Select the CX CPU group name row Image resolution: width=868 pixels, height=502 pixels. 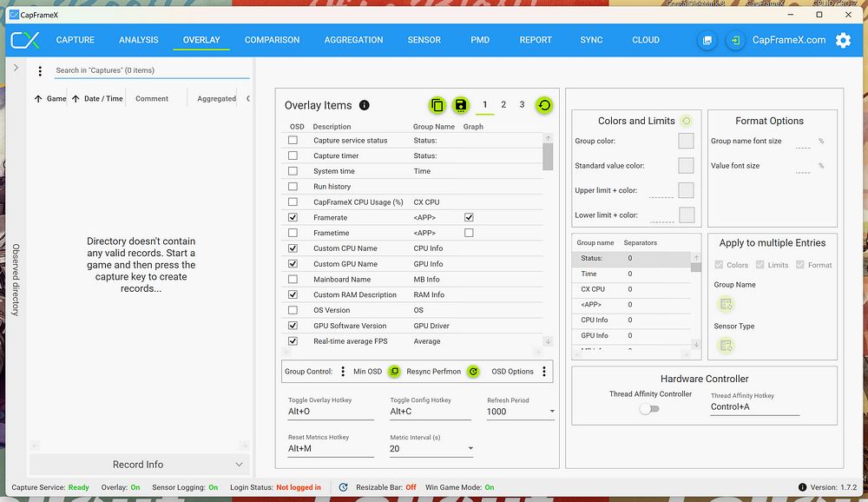point(631,289)
